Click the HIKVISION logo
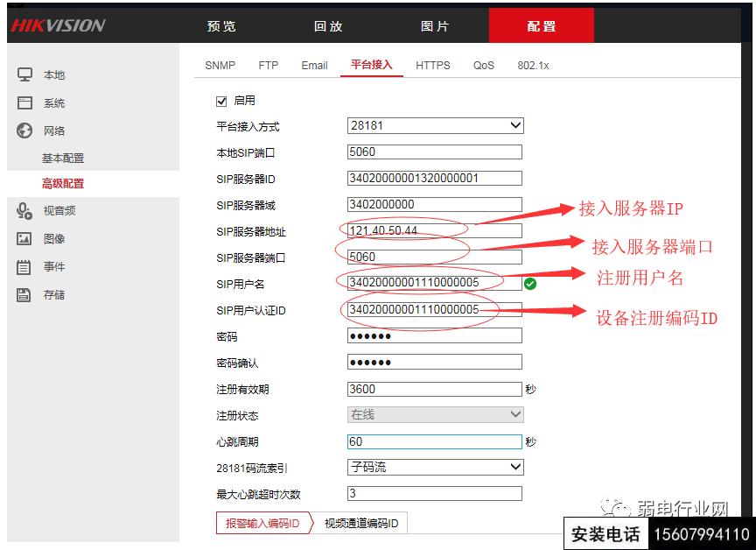The image size is (756, 550). [58, 25]
